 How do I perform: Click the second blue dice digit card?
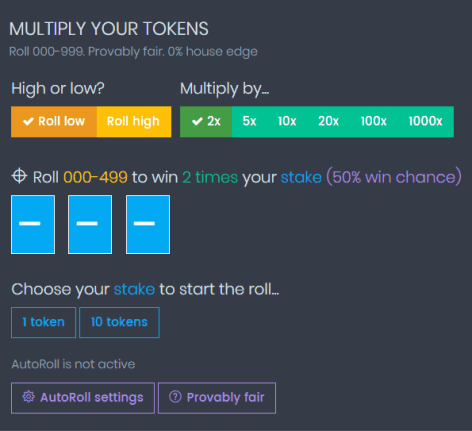[x=90, y=225]
